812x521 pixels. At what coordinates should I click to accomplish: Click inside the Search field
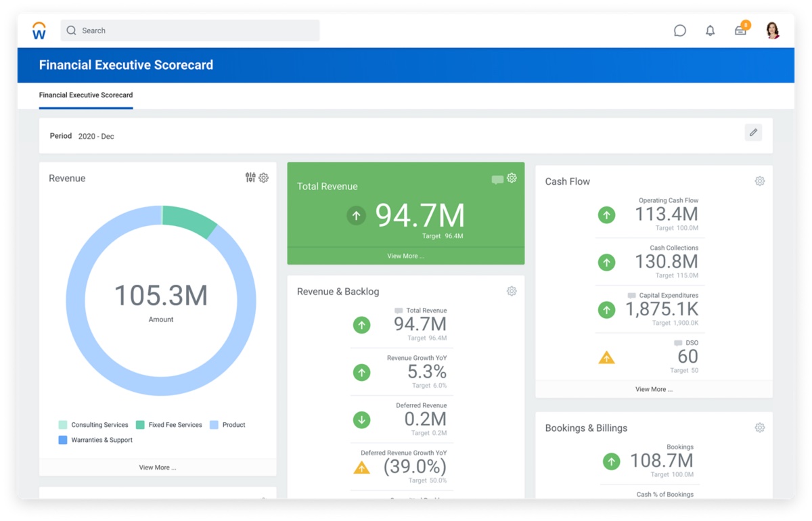tap(189, 30)
